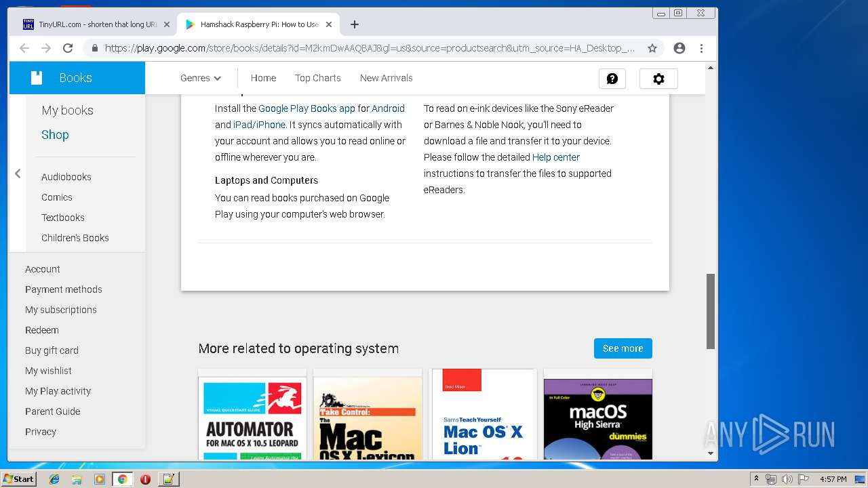
Task: Click Buy gift card link
Action: [x=52, y=350]
